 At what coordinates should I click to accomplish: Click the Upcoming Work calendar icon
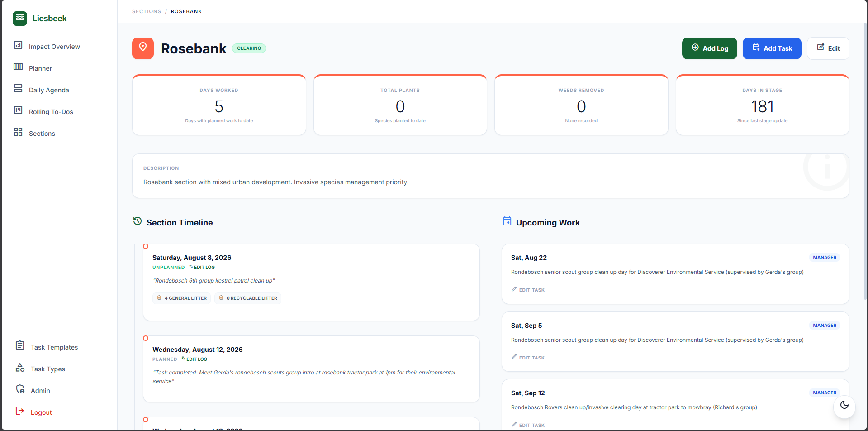click(507, 221)
